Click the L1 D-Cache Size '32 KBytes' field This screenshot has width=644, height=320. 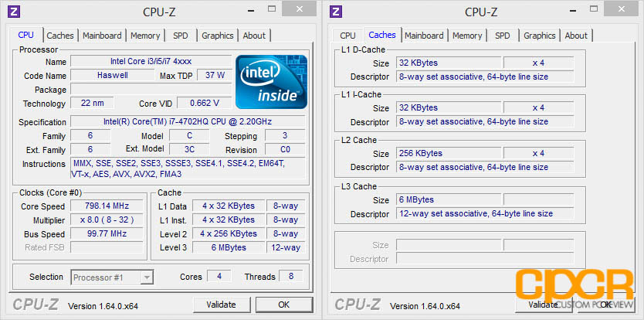(449, 63)
